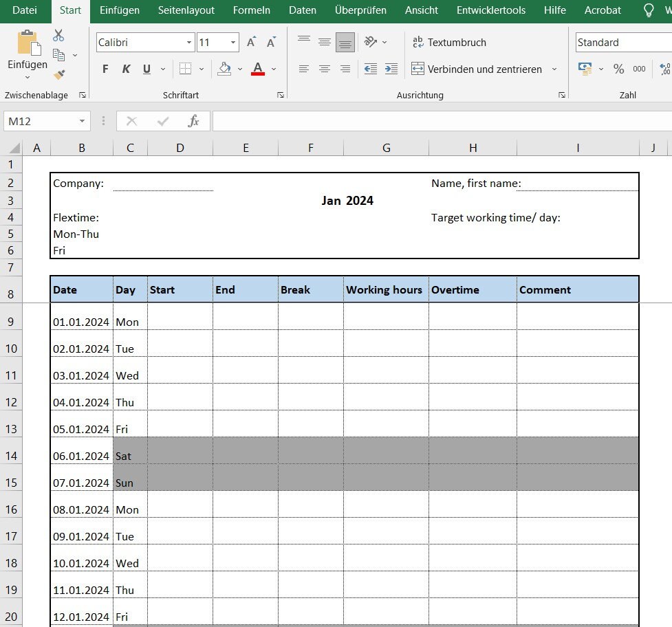Expand the font color dropdown arrow
Image resolution: width=672 pixels, height=627 pixels.
(274, 69)
